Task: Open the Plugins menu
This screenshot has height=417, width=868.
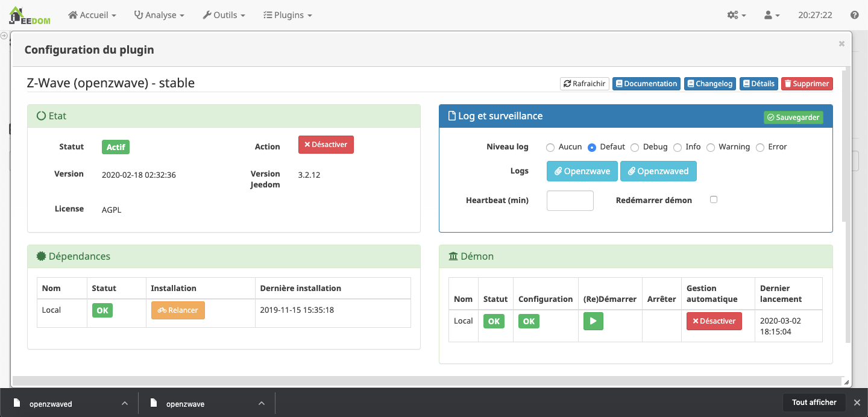Action: [288, 15]
